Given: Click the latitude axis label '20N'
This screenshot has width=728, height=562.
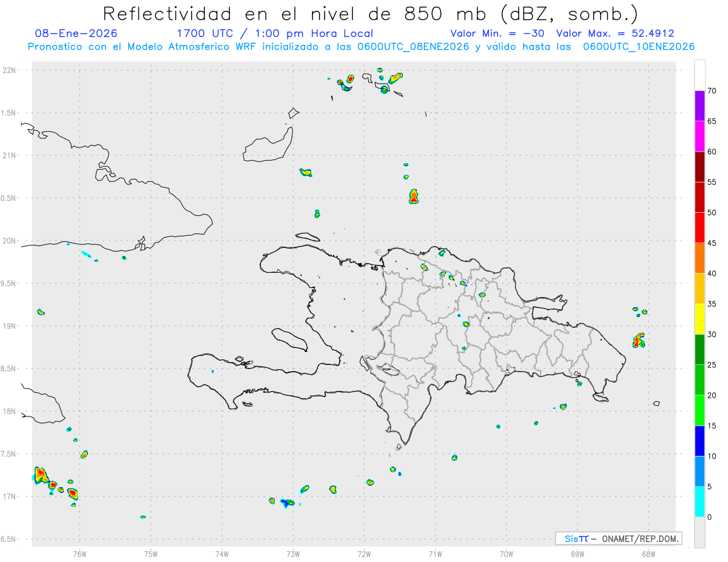Looking at the screenshot, I should 10,241.
